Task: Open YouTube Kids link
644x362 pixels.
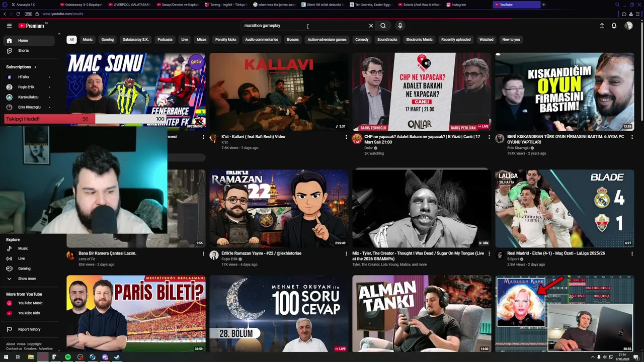Action: (x=29, y=313)
